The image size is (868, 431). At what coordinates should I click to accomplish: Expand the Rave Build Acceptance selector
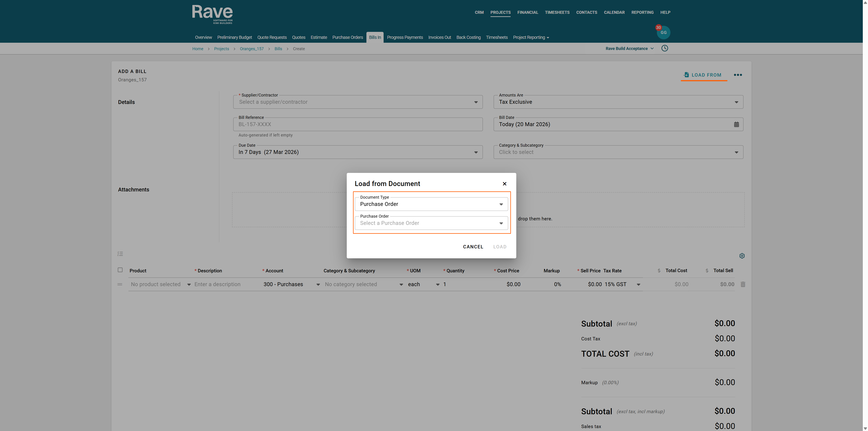(x=629, y=49)
